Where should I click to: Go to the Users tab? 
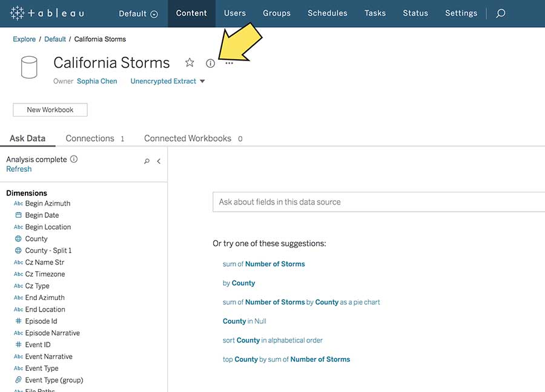tap(234, 13)
